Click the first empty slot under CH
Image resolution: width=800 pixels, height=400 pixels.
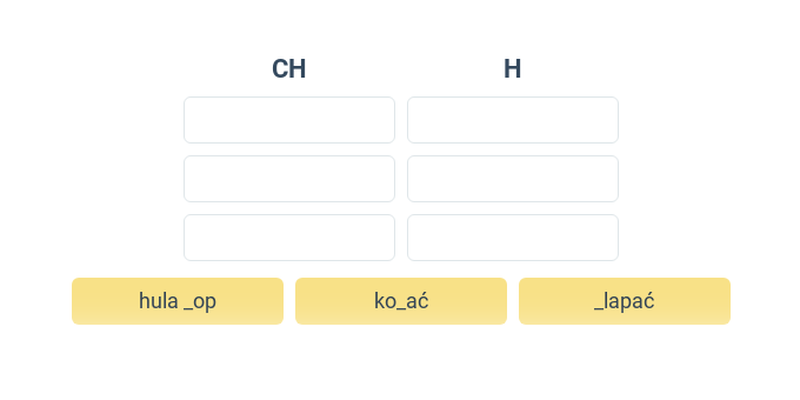[x=289, y=120]
